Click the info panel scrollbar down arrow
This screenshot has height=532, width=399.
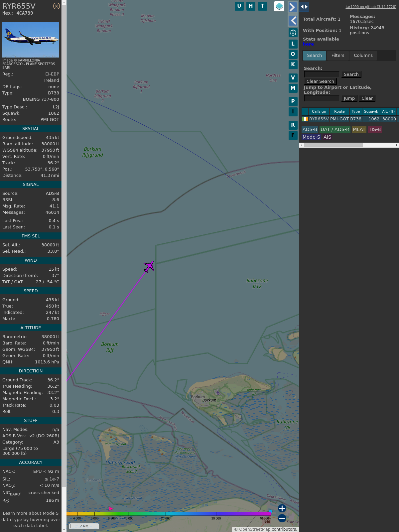click(x=64, y=529)
